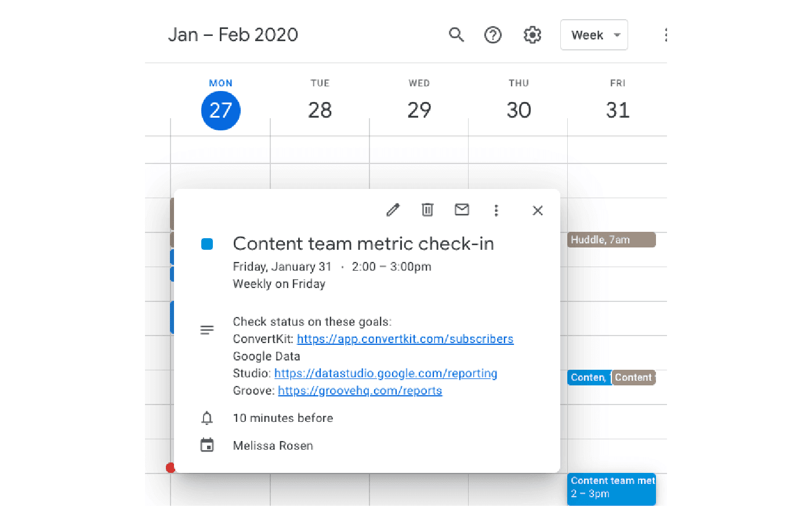
Task: Select the Content team met 2-3pm event
Action: click(612, 489)
